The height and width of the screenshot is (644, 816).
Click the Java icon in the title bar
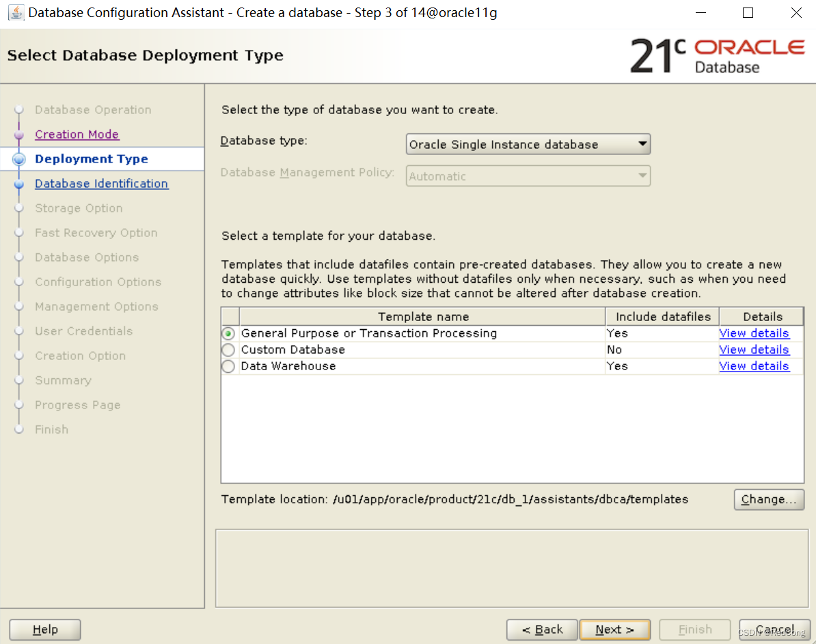[x=16, y=12]
